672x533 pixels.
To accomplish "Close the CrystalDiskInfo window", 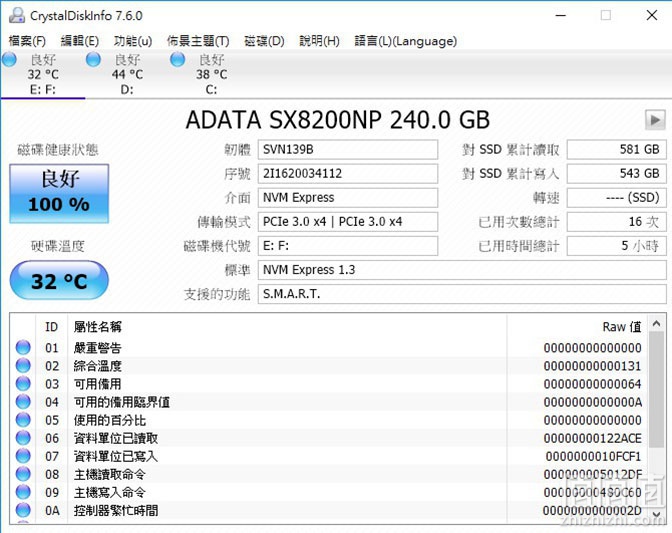I will coord(652,15).
